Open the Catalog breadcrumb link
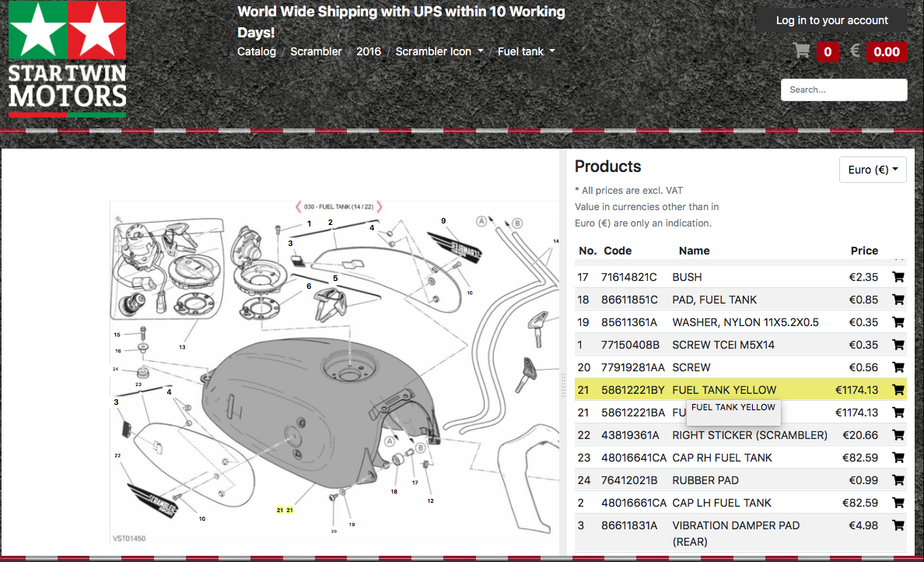924x562 pixels. coord(257,51)
